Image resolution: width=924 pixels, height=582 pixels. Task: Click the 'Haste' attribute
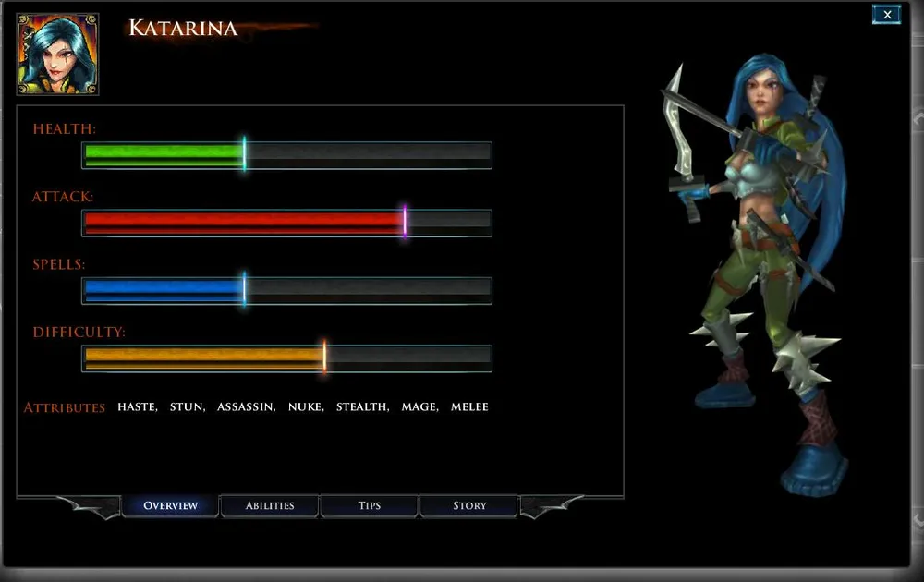138,407
